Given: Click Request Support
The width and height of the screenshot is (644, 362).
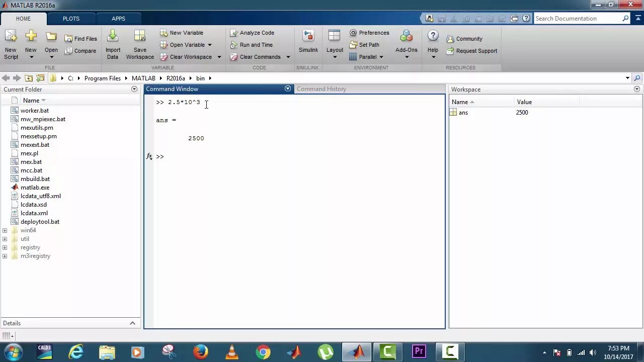Looking at the screenshot, I should click(x=471, y=51).
